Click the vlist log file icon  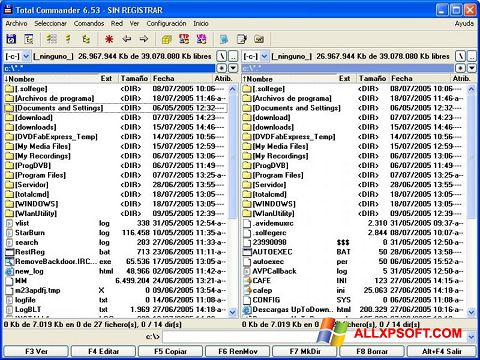[x=9, y=223]
